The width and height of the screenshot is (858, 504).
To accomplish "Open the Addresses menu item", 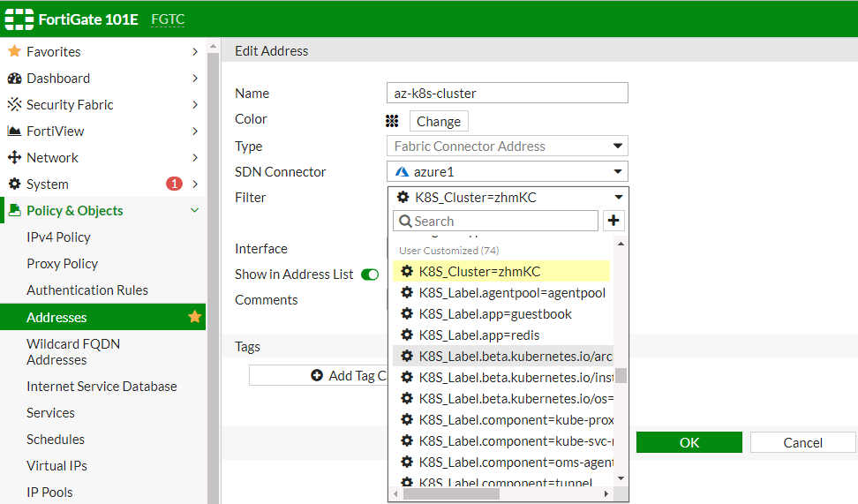I will (x=102, y=317).
